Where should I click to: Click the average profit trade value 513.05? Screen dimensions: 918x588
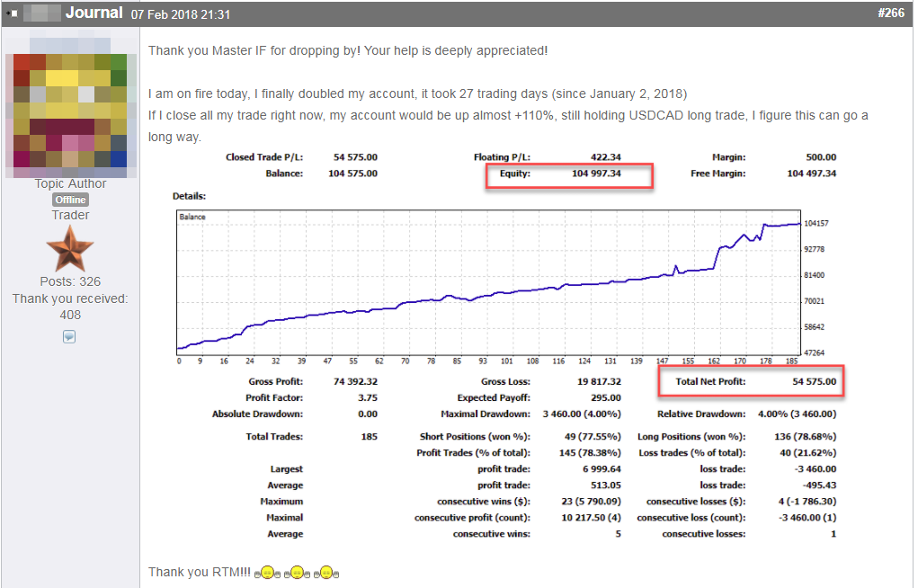click(x=606, y=486)
